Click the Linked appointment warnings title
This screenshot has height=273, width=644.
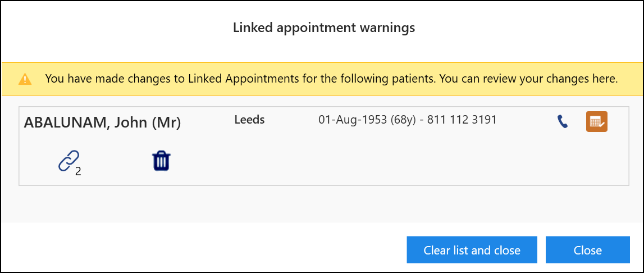(324, 28)
